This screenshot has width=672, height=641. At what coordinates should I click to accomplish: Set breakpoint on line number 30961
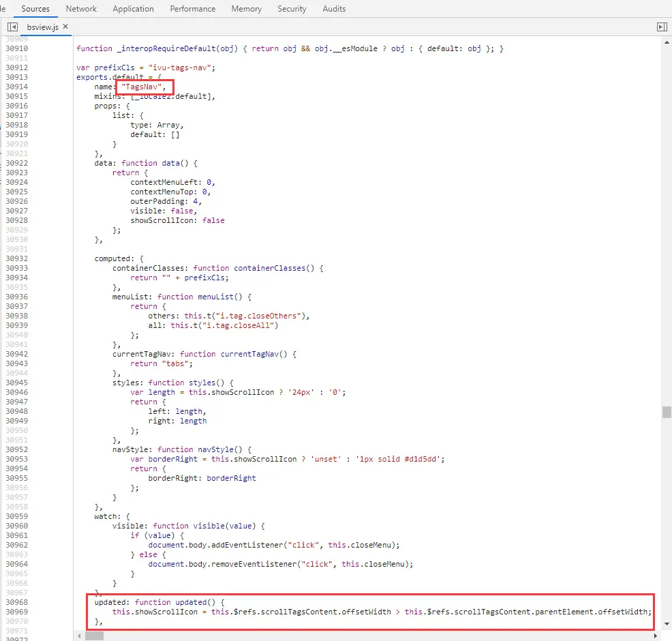click(17, 535)
